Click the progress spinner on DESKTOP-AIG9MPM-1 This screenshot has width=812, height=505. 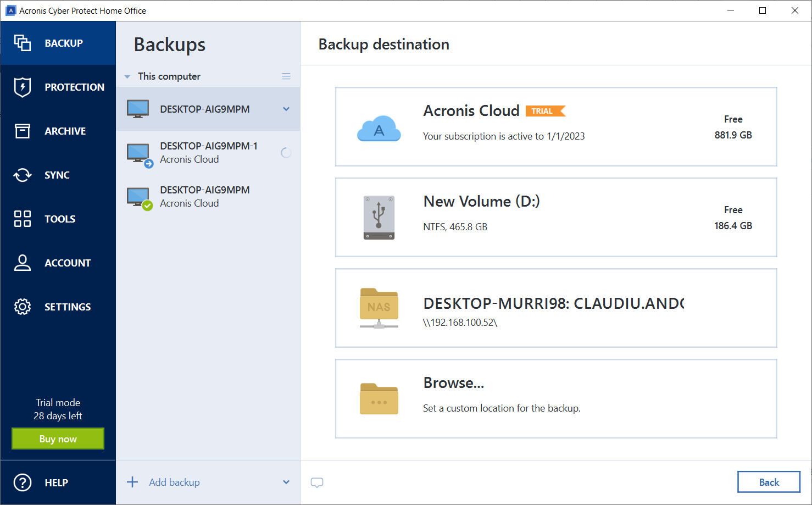click(286, 153)
